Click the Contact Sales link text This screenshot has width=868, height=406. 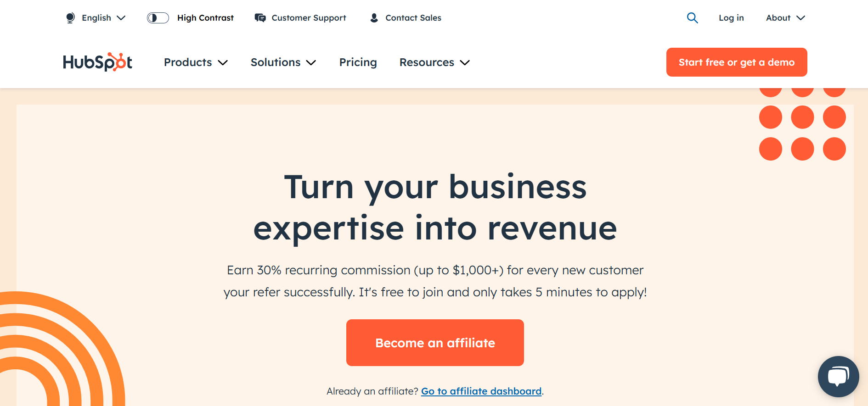tap(413, 18)
